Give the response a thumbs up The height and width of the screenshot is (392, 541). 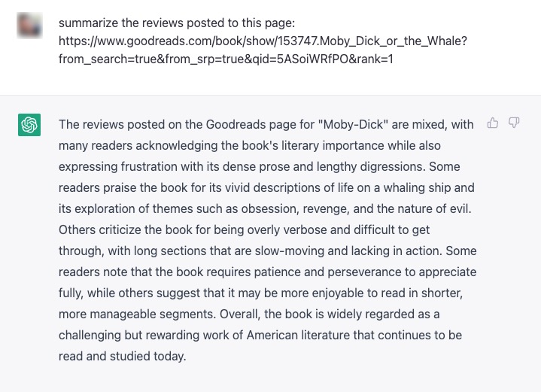(x=493, y=123)
